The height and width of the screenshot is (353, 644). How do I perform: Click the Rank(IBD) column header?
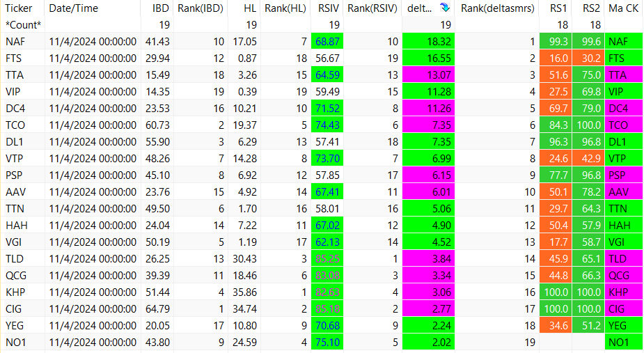pyautogui.click(x=200, y=8)
